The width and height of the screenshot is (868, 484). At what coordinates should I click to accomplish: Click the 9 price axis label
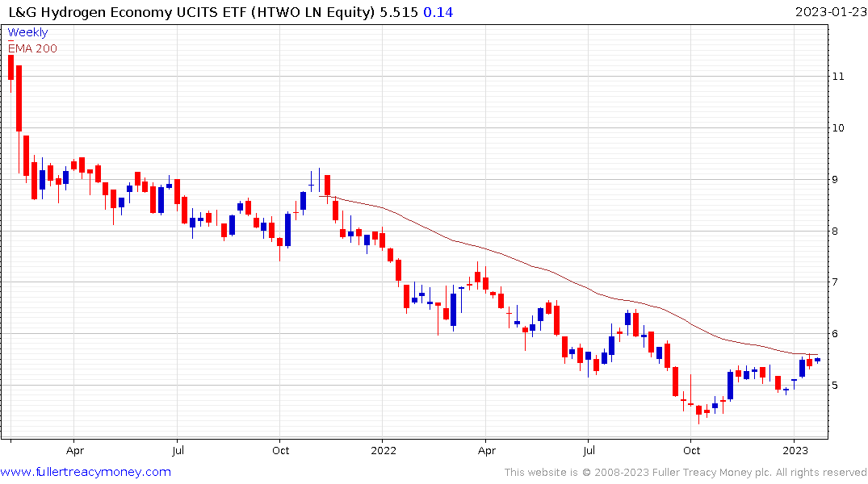[x=836, y=179]
